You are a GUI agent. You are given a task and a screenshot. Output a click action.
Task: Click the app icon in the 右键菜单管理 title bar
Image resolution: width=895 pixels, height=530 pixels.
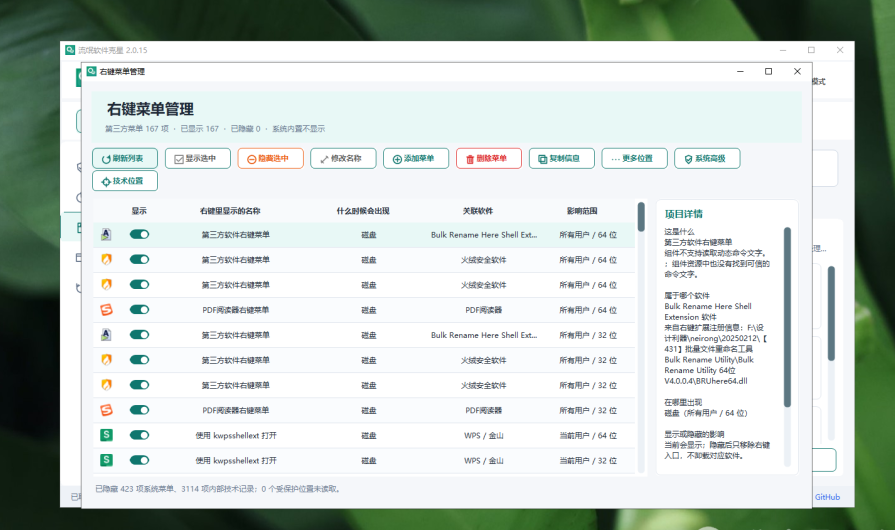coord(91,71)
